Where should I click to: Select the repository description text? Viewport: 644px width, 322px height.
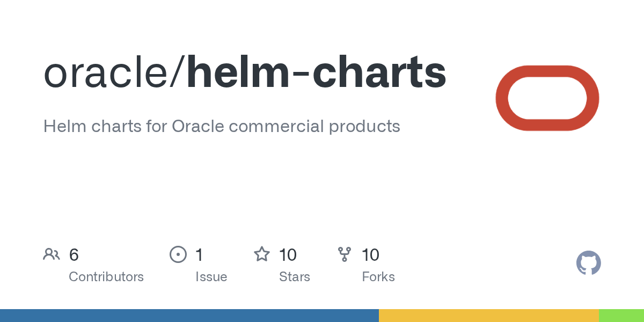pyautogui.click(x=222, y=126)
